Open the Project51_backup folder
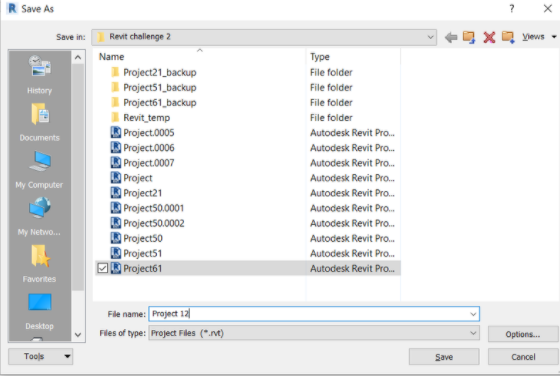Screen dimensions: 560x383 point(154,88)
